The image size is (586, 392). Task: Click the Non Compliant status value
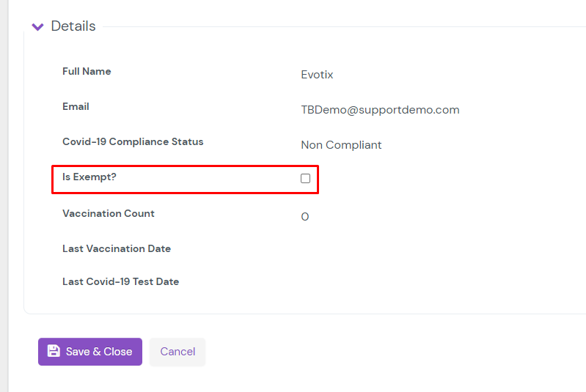point(341,145)
